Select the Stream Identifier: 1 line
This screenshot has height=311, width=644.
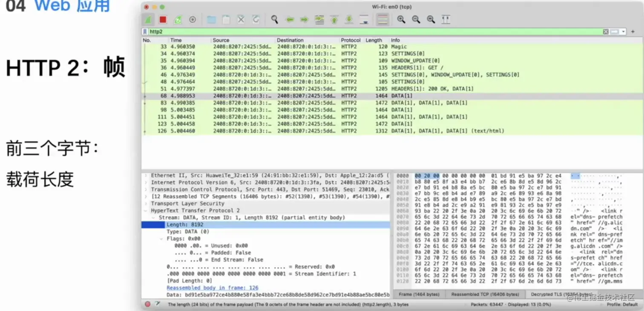[261, 274]
